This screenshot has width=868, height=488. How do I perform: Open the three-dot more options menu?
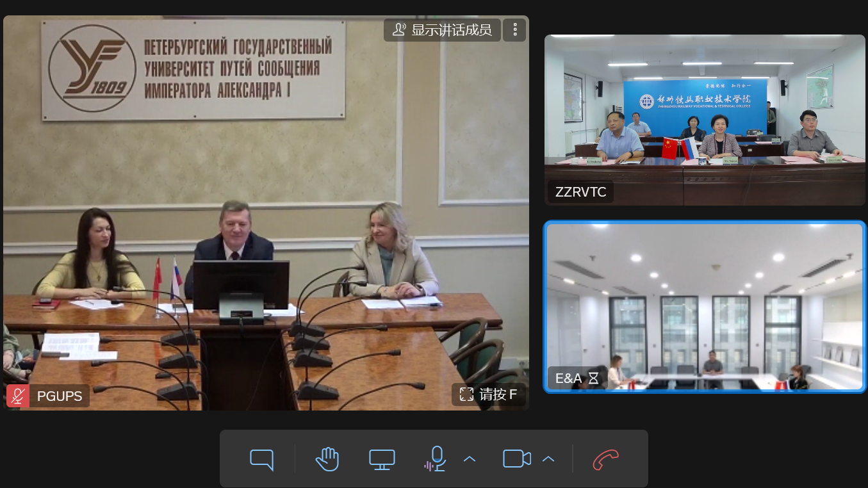[514, 30]
